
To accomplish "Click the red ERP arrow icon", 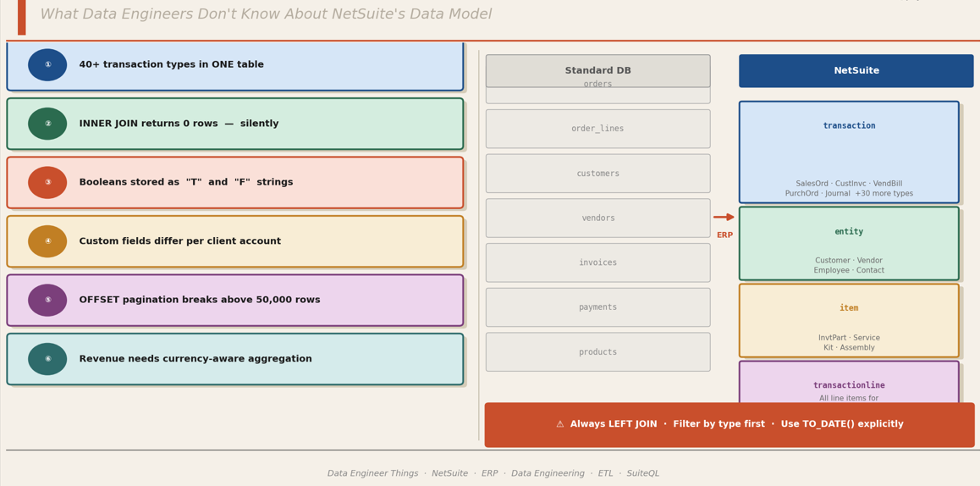I will coord(724,217).
